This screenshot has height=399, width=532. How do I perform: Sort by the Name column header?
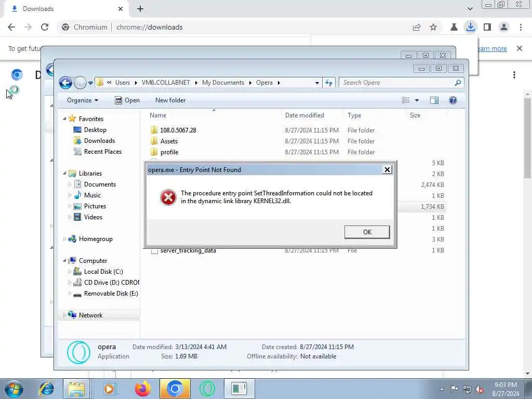tap(158, 115)
